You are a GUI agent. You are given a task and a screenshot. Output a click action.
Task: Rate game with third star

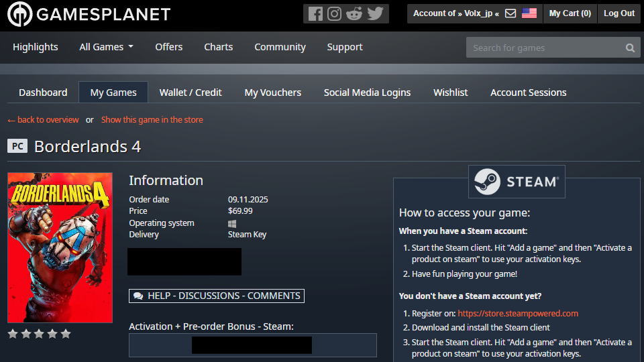[39, 334]
